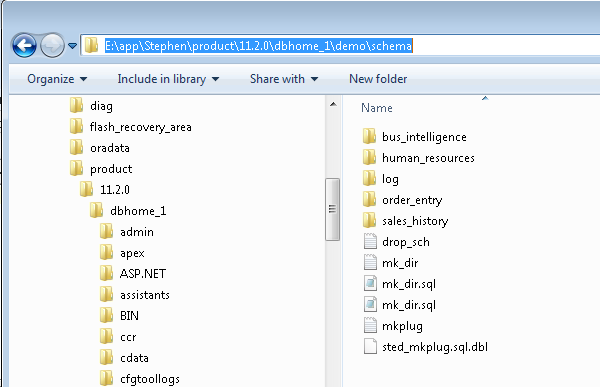Click the navigation pane scrollbar thumb
This screenshot has width=600, height=387.
[x=333, y=209]
